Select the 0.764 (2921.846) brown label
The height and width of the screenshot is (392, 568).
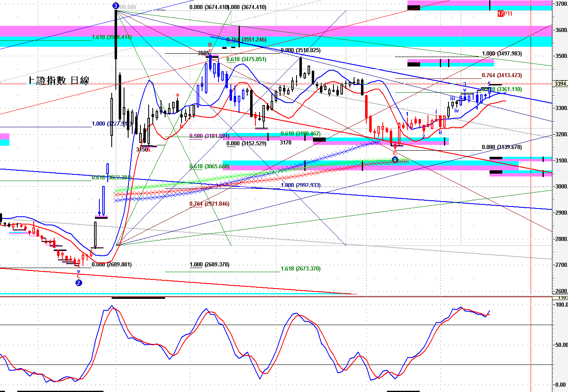tap(209, 204)
